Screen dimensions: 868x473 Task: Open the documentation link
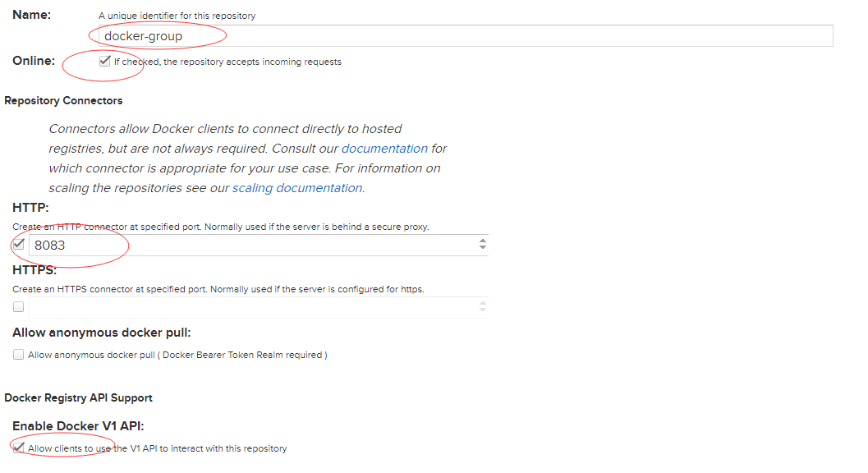[385, 149]
